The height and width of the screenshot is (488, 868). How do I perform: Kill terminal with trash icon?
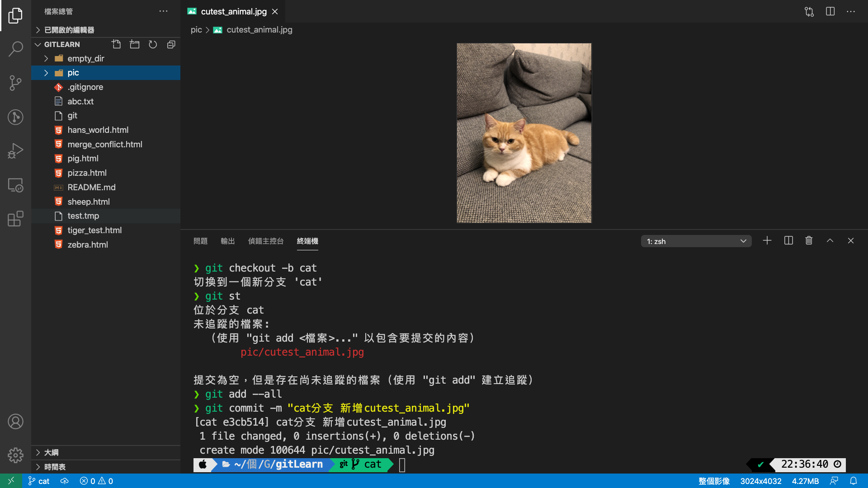[x=809, y=241]
